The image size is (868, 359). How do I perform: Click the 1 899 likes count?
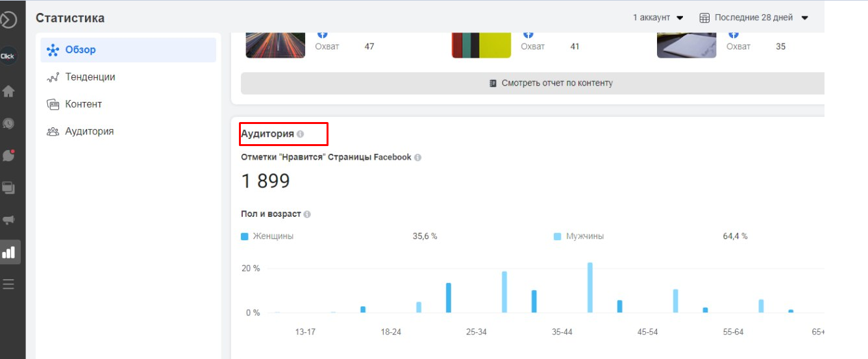tap(266, 181)
